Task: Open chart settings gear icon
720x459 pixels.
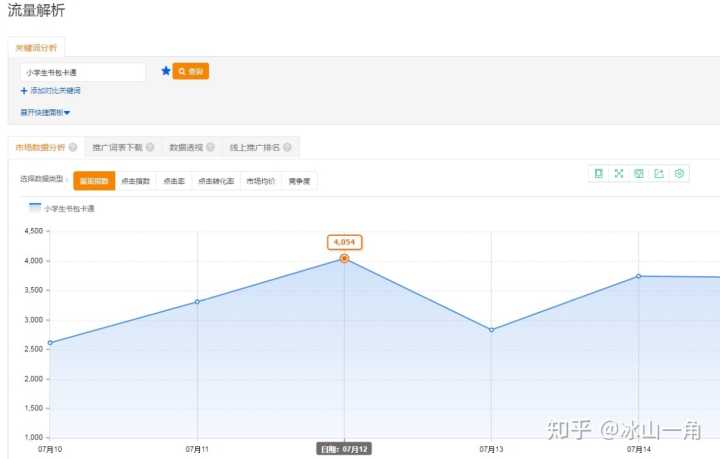Action: point(679,173)
